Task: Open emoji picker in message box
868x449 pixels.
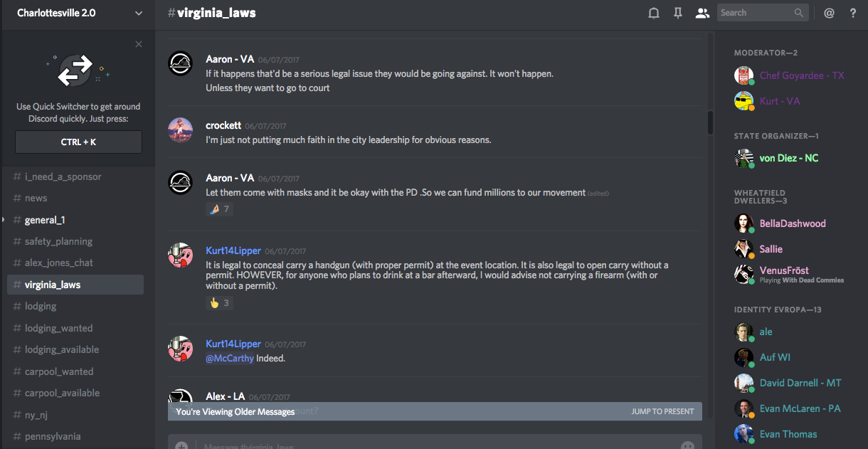Action: click(687, 445)
